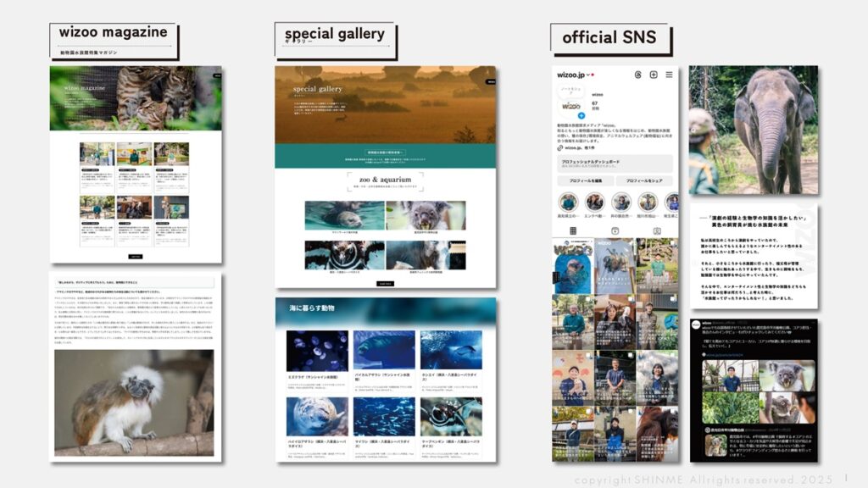Click the blue plus badge on profile picture
Image resolution: width=868 pixels, height=488 pixels.
581,114
